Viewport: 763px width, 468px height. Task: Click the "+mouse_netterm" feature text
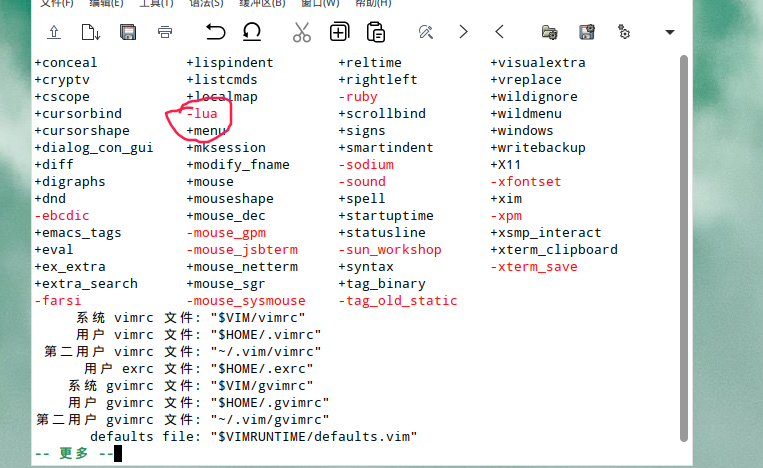tap(242, 267)
